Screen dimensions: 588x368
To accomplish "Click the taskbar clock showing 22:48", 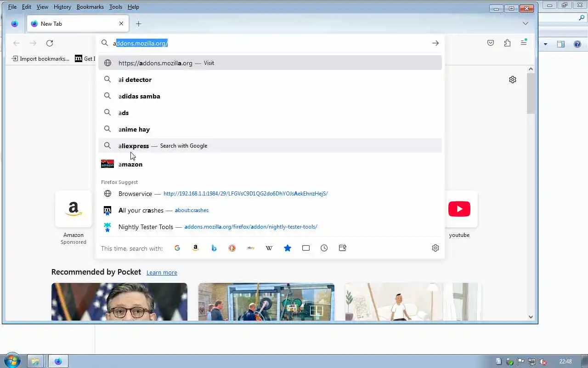I will (565, 362).
